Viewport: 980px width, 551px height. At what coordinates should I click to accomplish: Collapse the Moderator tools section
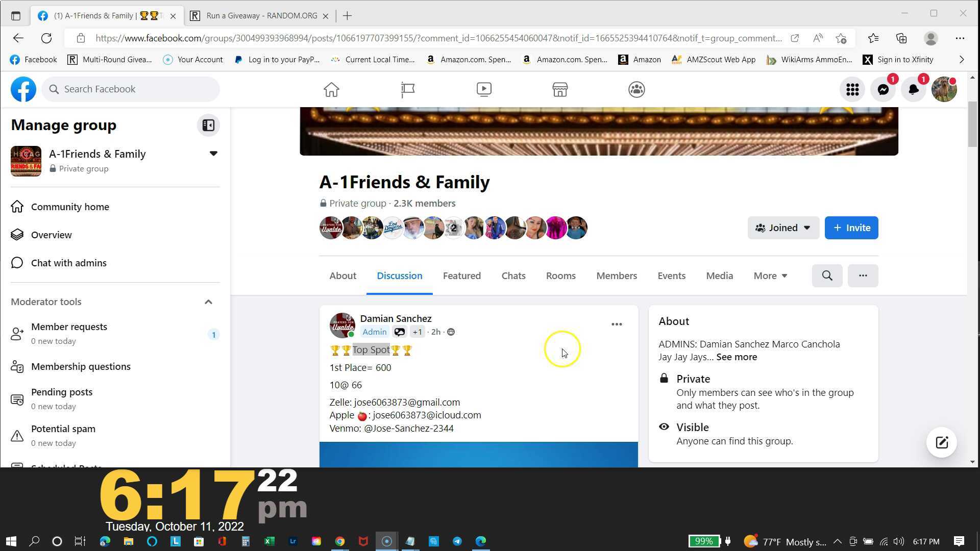208,302
